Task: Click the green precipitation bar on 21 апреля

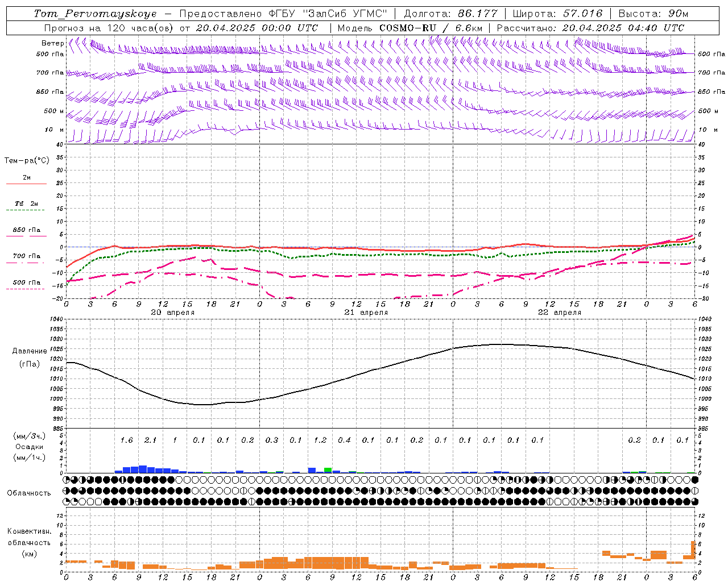Action: (328, 469)
